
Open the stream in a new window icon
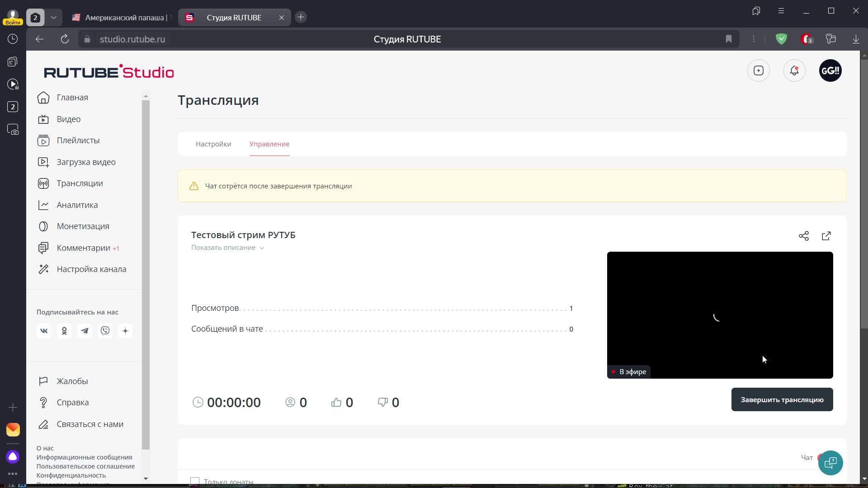826,236
